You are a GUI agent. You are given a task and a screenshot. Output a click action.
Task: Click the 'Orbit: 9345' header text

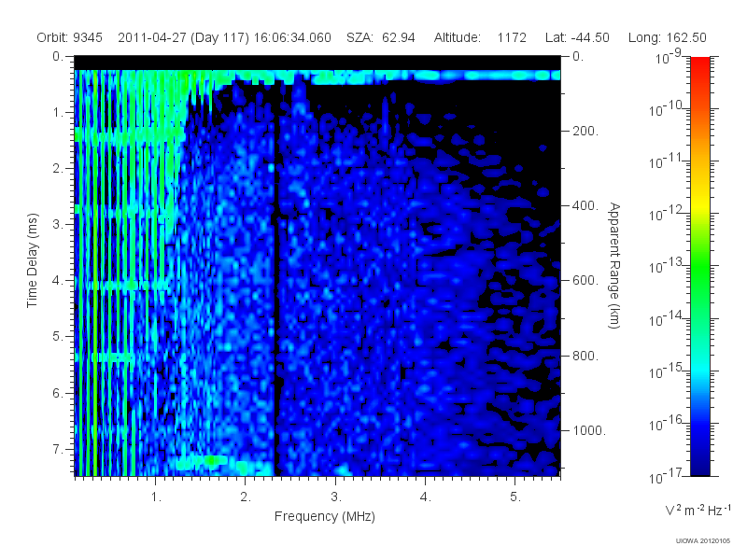click(x=69, y=37)
